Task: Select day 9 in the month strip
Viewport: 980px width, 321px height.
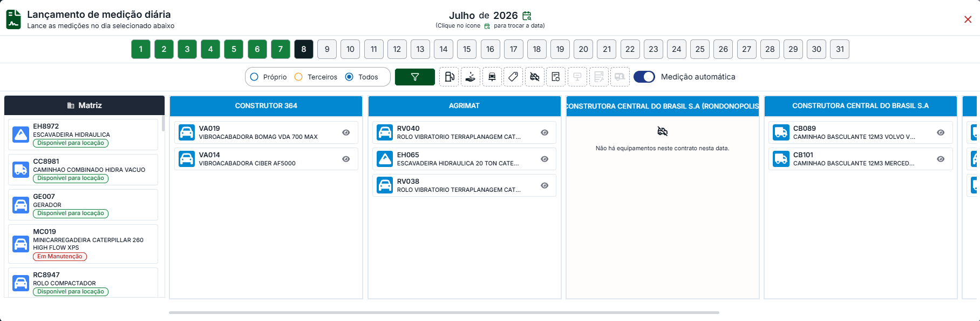Action: (327, 49)
